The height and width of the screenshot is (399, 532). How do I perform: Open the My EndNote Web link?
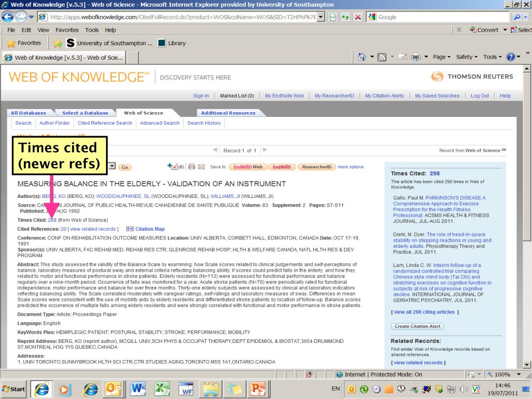click(284, 96)
